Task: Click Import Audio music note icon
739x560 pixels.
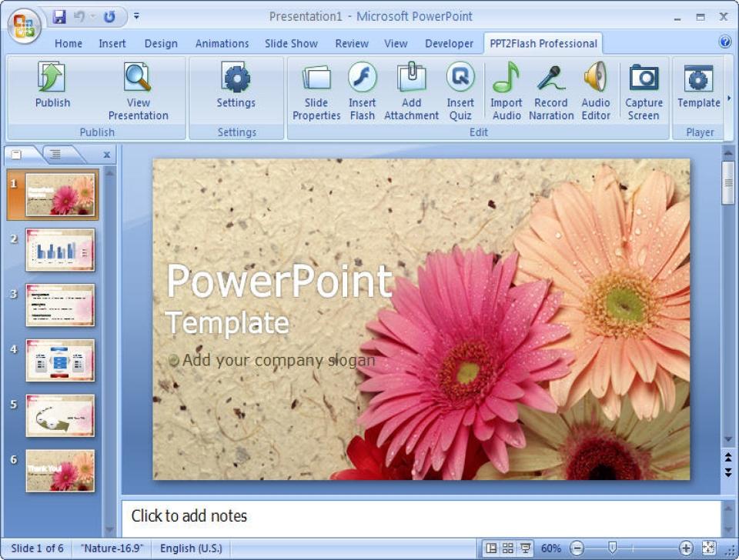Action: point(506,78)
